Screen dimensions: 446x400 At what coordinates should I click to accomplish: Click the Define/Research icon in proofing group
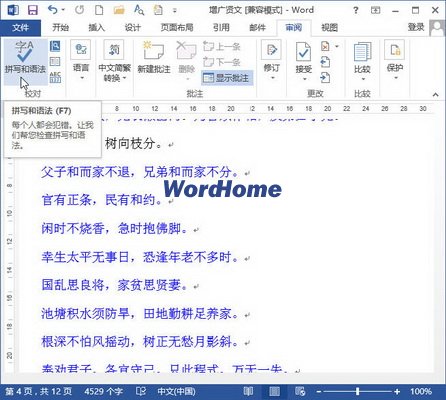point(55,46)
